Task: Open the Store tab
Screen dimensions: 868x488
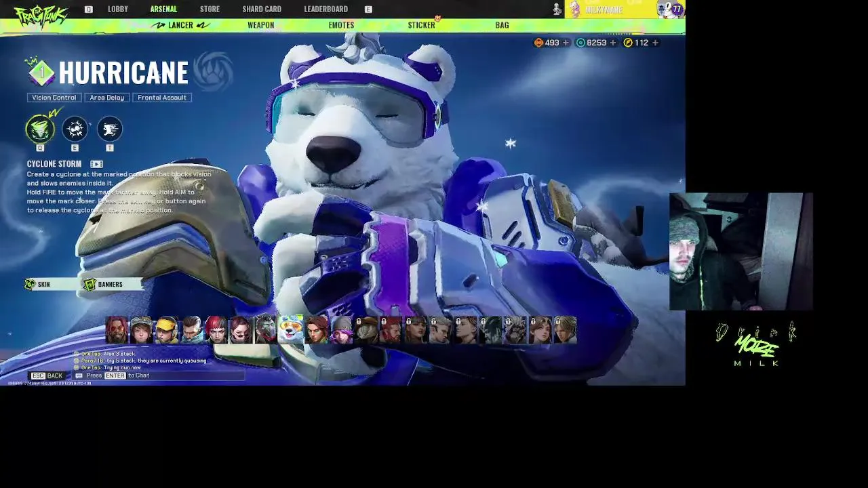Action: coord(210,9)
